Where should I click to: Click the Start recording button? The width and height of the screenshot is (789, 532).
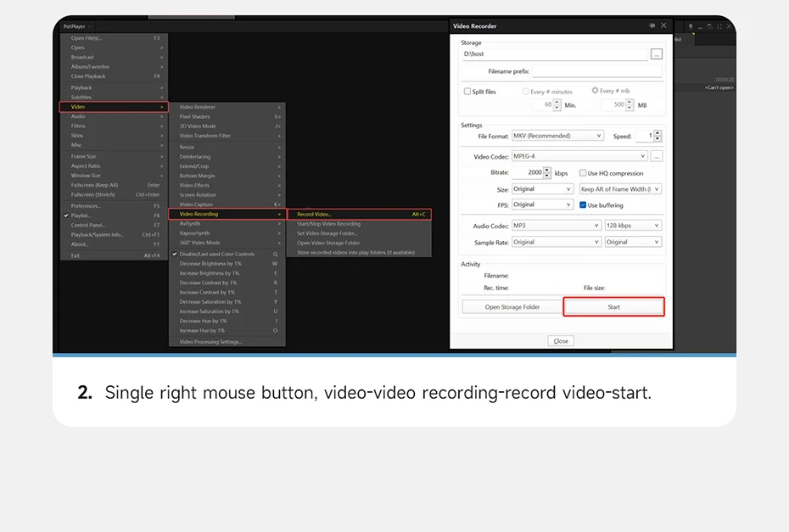pos(614,306)
